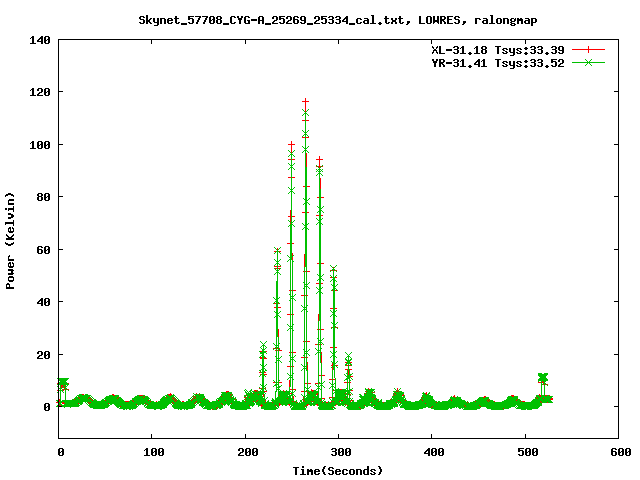Click the y-axis tick label 140
Screen dimensions: 640x480
[x=40, y=40]
